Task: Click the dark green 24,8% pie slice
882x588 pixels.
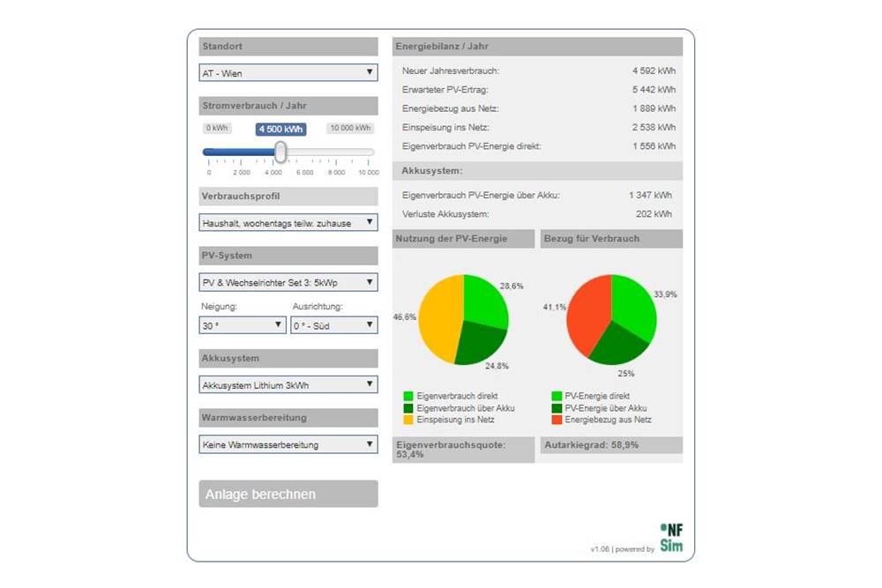Action: pos(479,344)
